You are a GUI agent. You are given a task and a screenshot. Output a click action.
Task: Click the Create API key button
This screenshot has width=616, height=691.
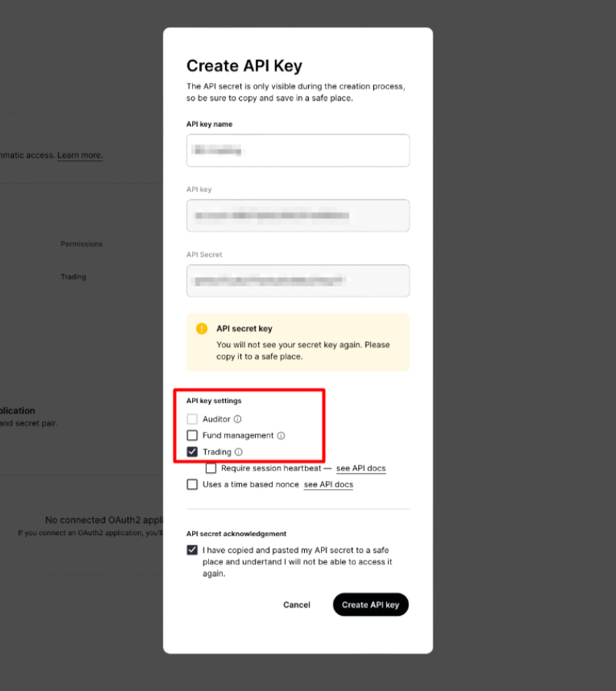371,605
